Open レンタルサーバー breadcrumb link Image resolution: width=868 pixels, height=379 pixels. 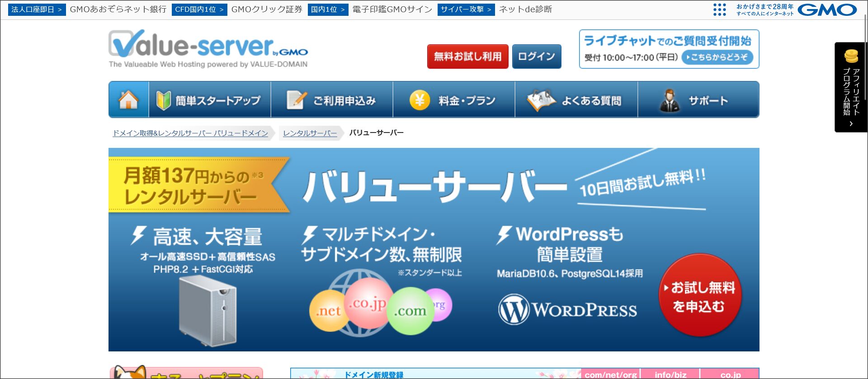point(310,133)
